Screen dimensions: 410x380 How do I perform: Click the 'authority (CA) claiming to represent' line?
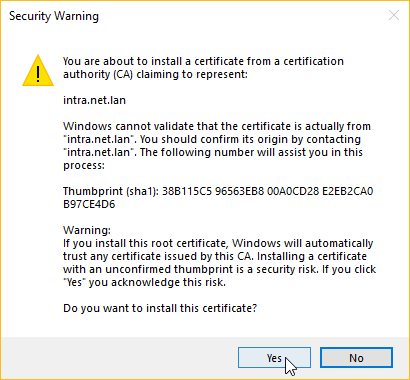(155, 74)
